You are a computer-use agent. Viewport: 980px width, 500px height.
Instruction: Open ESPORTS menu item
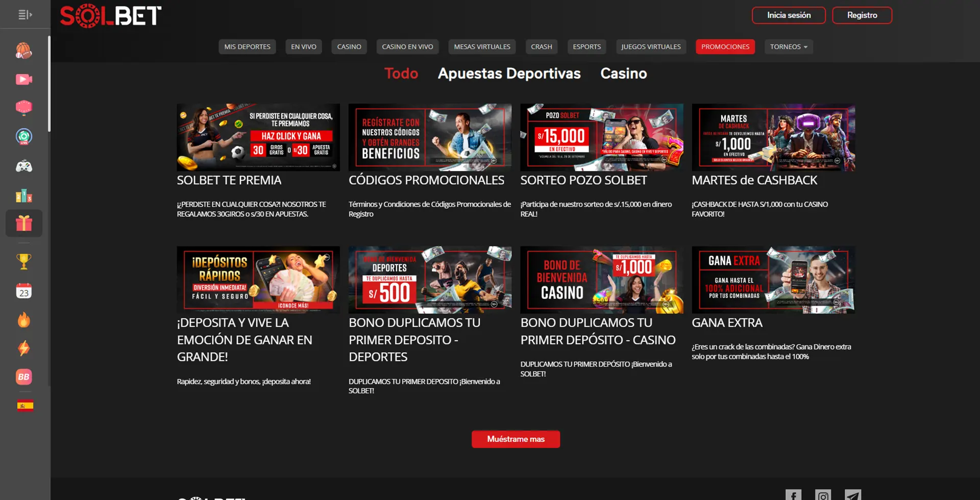[x=586, y=46]
